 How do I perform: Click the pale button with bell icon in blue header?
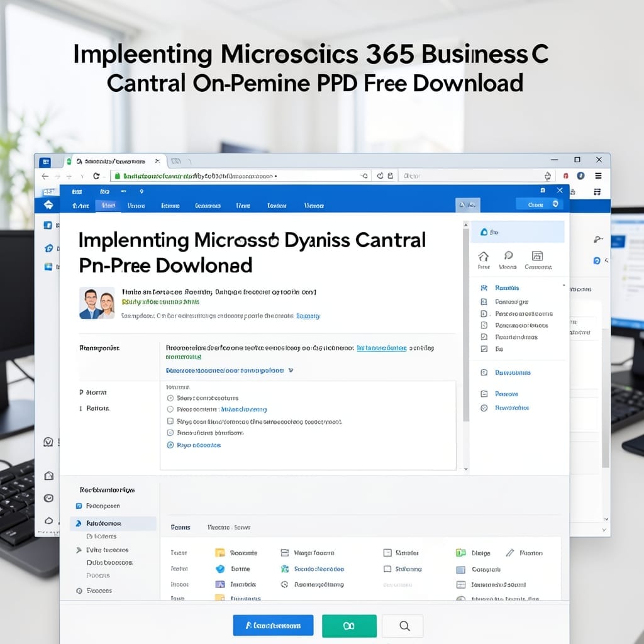pos(468,205)
